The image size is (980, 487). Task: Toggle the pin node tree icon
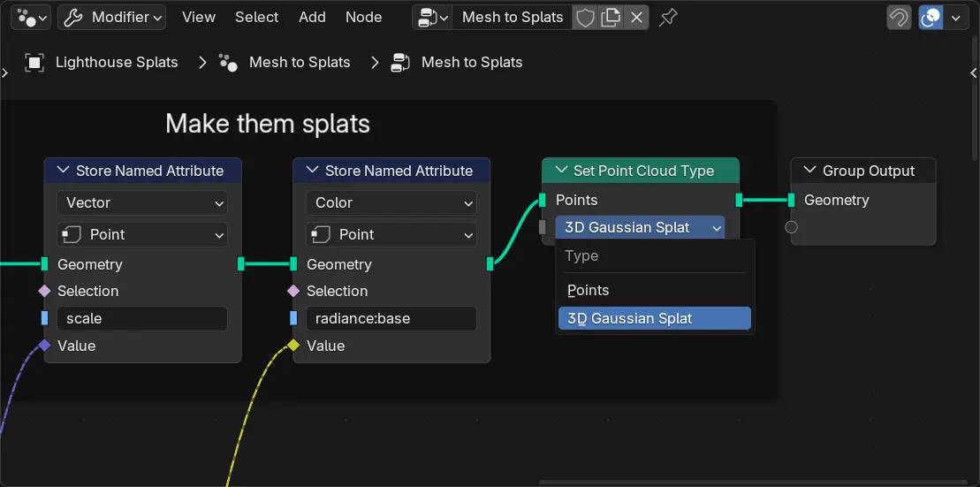(x=668, y=18)
